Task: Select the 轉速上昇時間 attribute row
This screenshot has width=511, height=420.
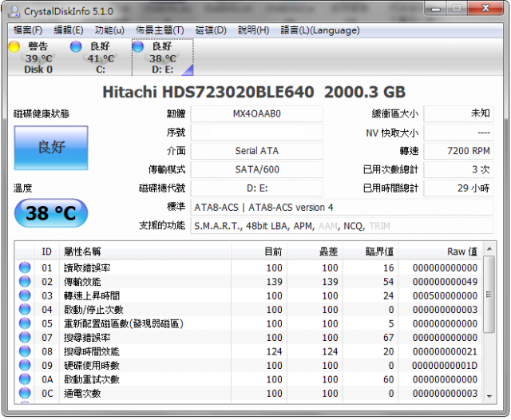Action: point(248,296)
